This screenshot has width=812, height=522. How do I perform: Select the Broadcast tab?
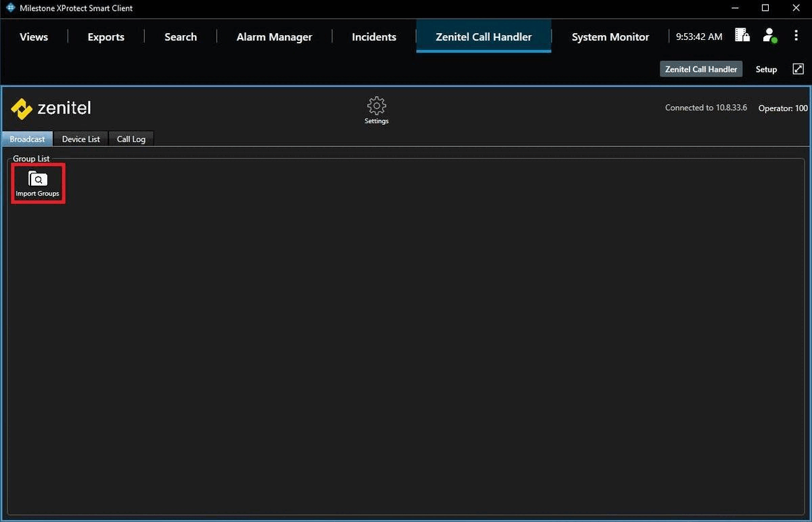point(27,139)
